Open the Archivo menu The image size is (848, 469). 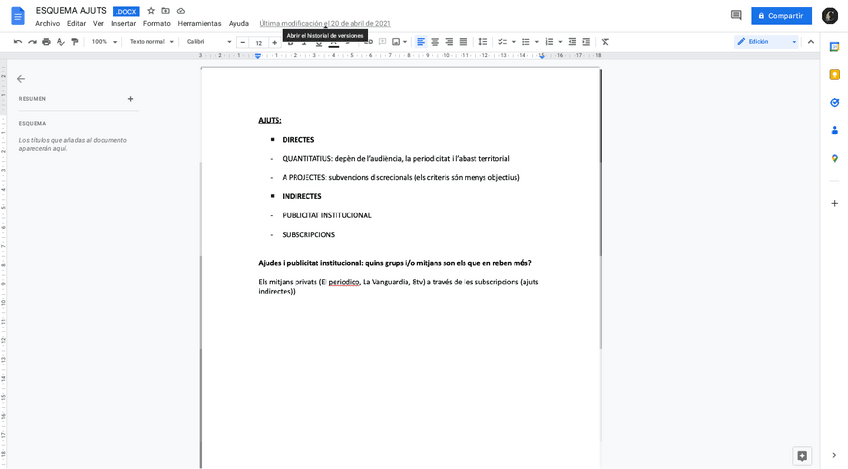(48, 23)
